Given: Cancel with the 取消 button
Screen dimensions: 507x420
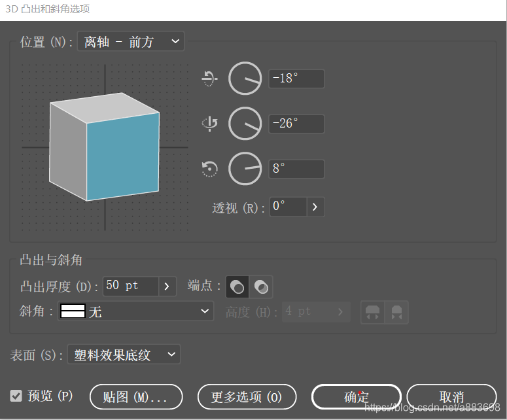Looking at the screenshot, I should (451, 396).
